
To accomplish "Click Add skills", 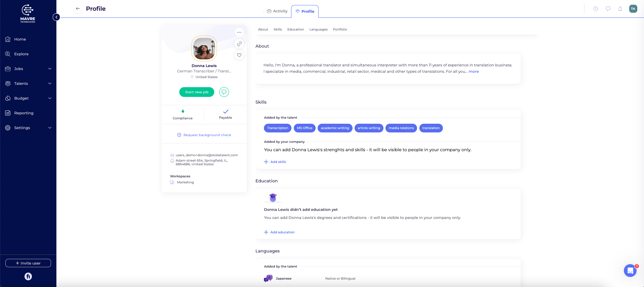I will point(275,162).
